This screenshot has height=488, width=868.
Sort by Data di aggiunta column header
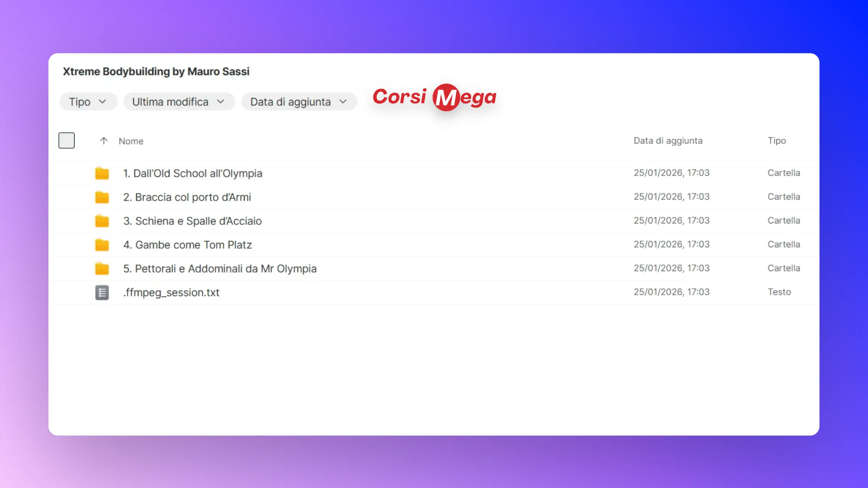click(668, 141)
